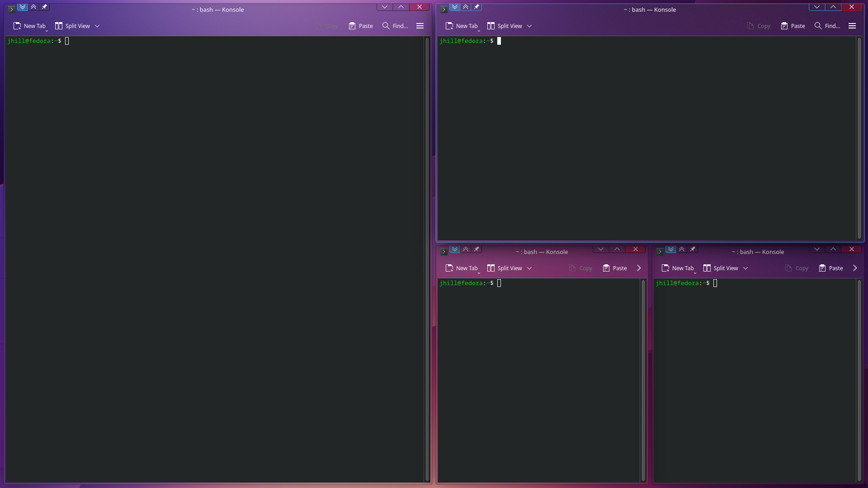Expand the toolbar overflow chevron in the bottom-middle window

click(x=639, y=268)
